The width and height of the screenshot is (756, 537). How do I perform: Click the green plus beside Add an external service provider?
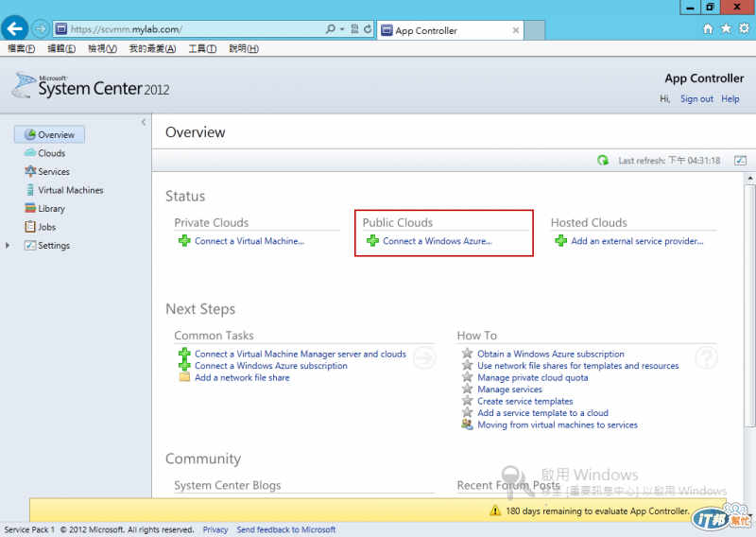pos(560,241)
